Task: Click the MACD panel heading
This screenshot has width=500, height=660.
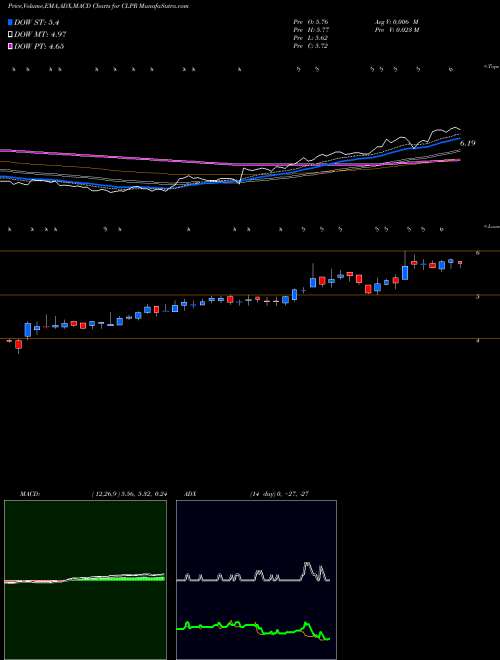Action: (29, 494)
